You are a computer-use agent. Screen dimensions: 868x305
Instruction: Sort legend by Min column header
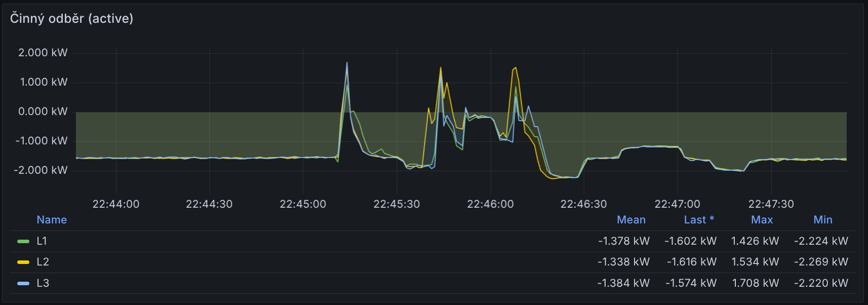click(823, 220)
